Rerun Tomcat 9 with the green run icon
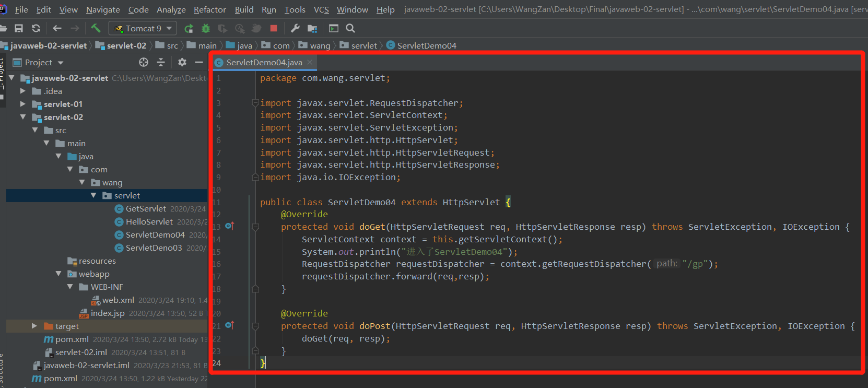The width and height of the screenshot is (868, 388). (x=189, y=28)
